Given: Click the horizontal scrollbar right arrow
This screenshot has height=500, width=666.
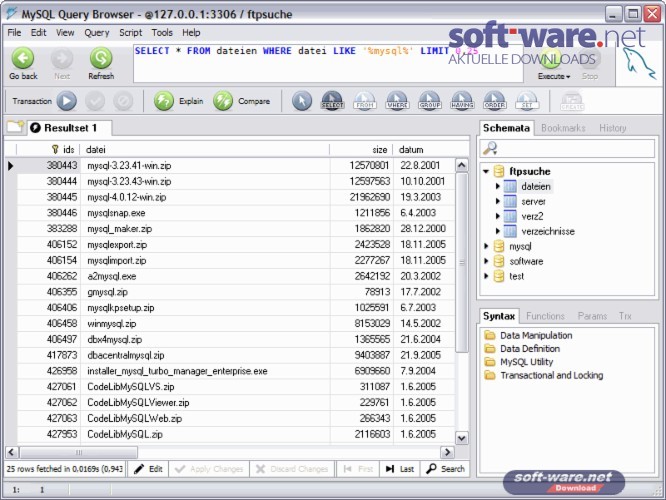Looking at the screenshot, I should point(447,452).
